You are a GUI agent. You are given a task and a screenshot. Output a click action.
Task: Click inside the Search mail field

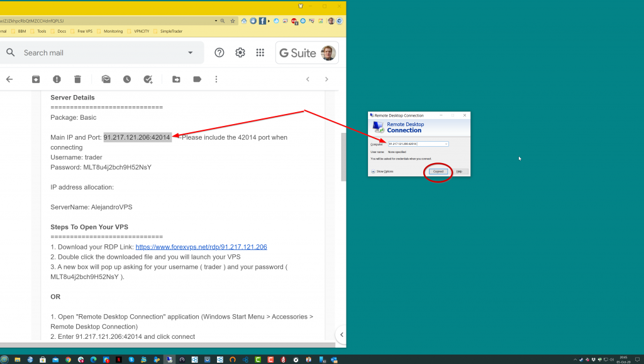coord(94,53)
